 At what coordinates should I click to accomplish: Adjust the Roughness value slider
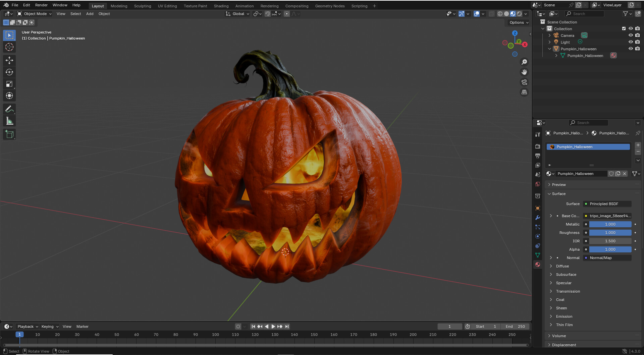[610, 233]
